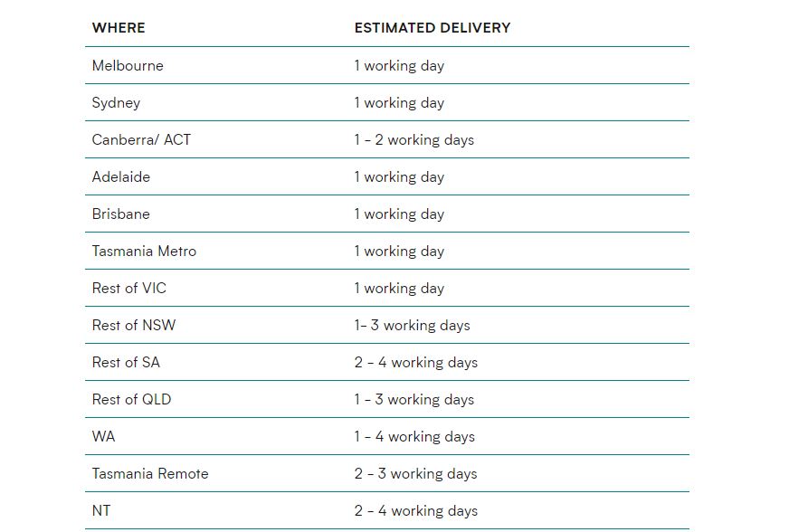Click the Sydney location cell
The height and width of the screenshot is (532, 789).
pyautogui.click(x=116, y=102)
